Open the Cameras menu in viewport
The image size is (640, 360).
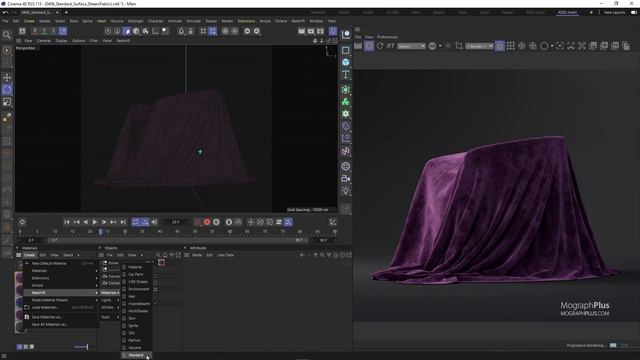coord(44,41)
